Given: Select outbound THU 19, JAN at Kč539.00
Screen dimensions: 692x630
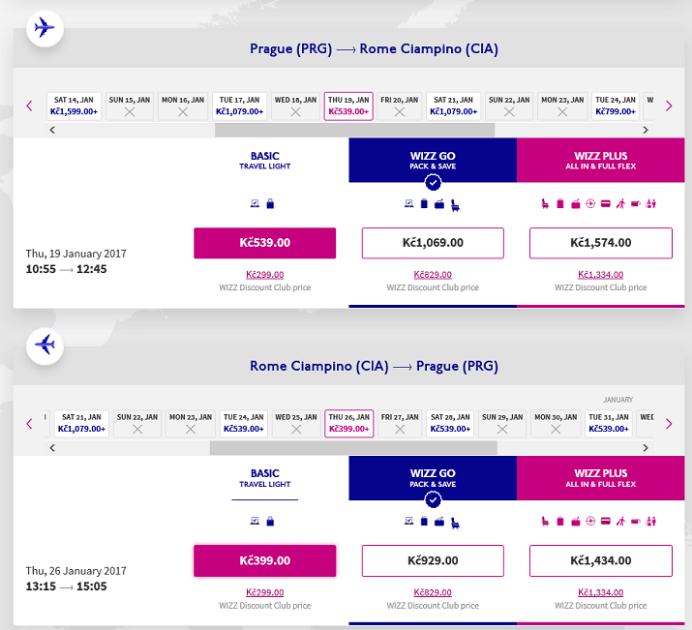Looking at the screenshot, I should [349, 106].
